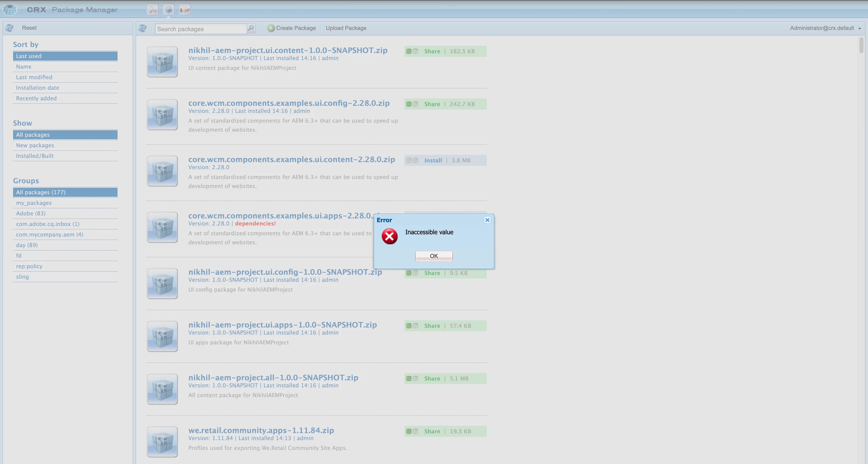Close the Error dialog with X
Image resolution: width=868 pixels, height=464 pixels.
pyautogui.click(x=487, y=220)
